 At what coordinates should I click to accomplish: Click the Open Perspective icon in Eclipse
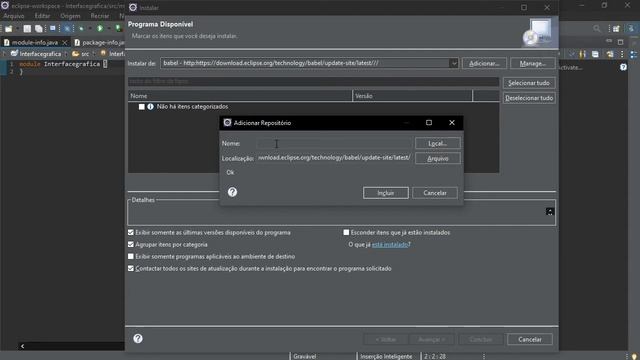[x=616, y=29]
